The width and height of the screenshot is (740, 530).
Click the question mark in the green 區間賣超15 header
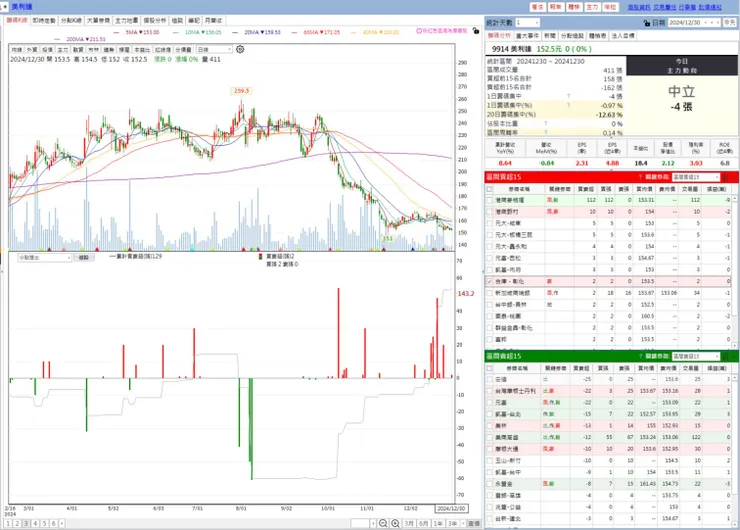[x=640, y=356]
